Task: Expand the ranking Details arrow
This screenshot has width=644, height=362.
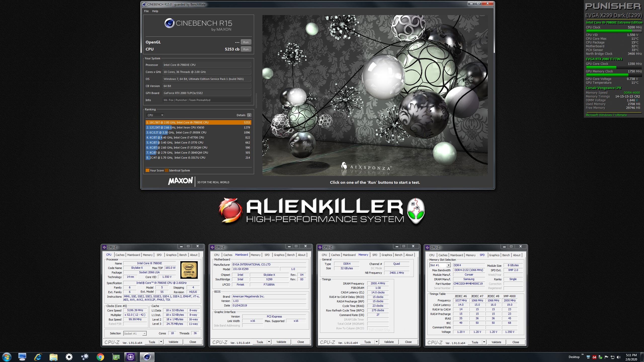Action: 249,115
